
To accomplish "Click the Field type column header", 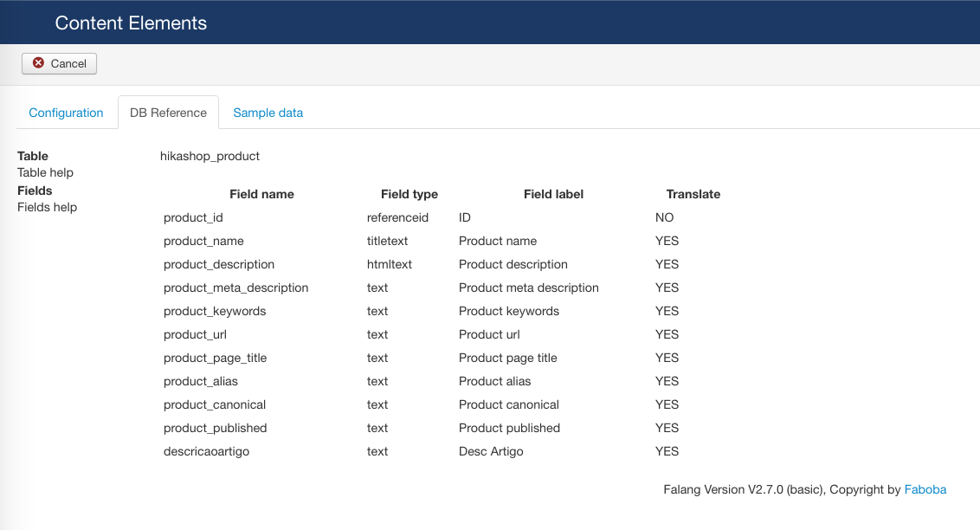I will (x=409, y=194).
